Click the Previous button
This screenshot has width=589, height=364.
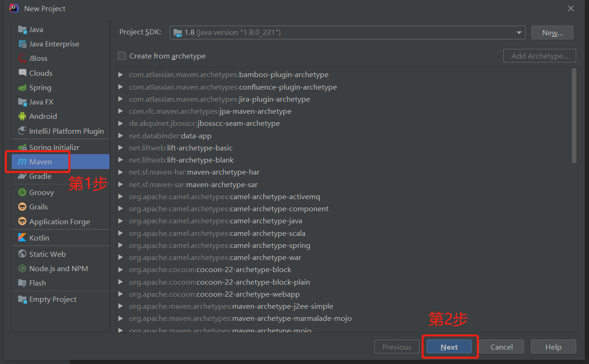397,347
